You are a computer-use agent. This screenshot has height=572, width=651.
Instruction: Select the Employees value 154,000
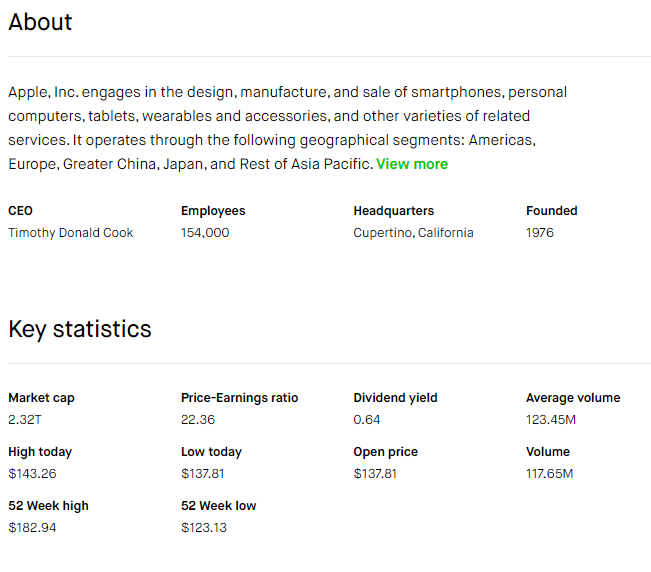click(x=205, y=233)
